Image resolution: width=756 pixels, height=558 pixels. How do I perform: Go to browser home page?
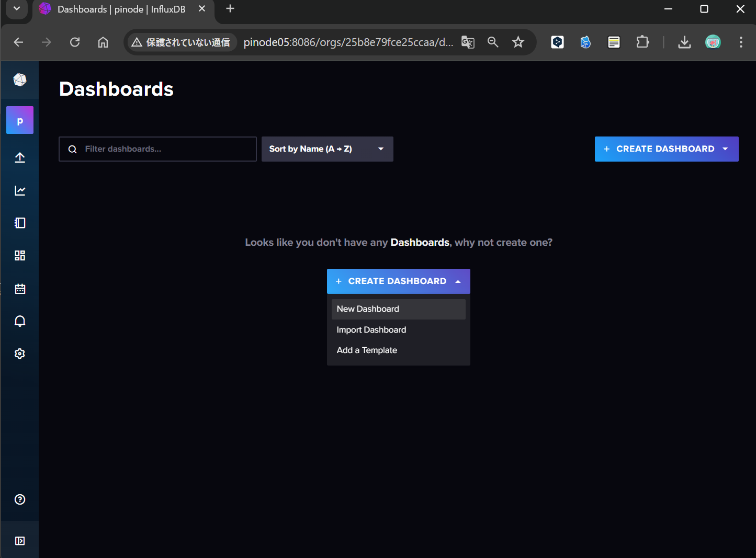[x=103, y=42]
